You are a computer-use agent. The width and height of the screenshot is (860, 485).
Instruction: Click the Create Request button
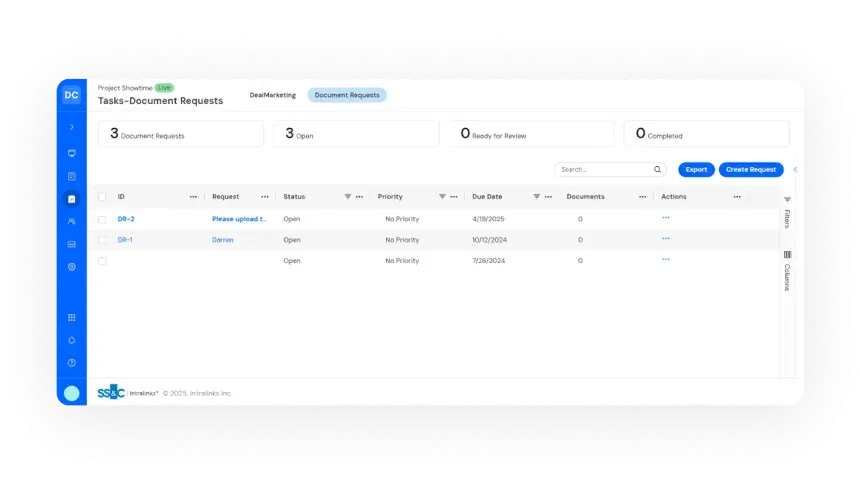[x=750, y=170]
